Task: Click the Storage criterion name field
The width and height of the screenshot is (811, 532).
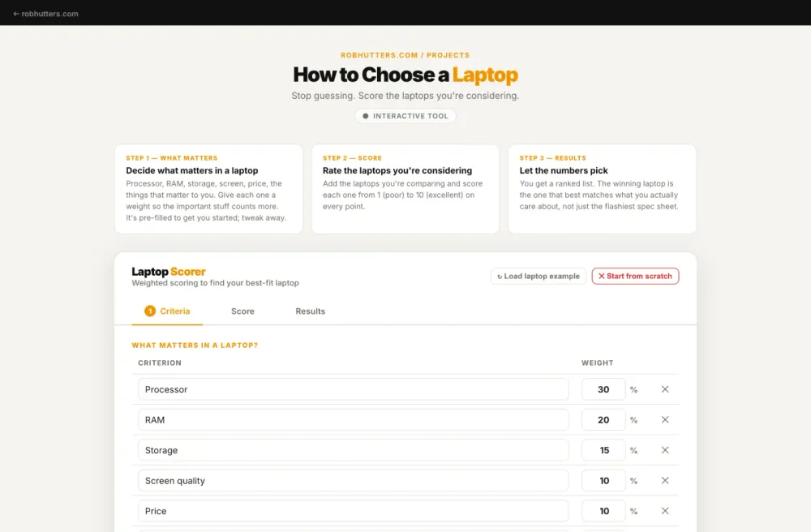Action: click(354, 450)
